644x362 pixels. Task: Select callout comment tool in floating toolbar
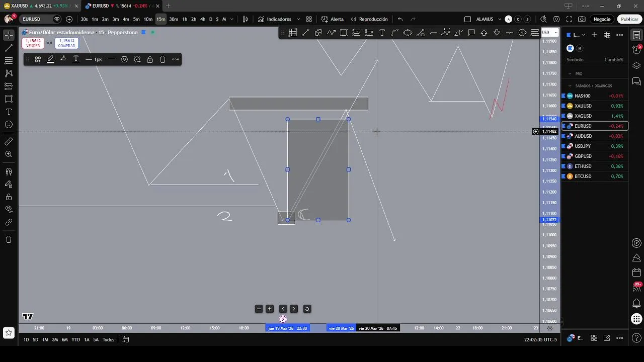[x=471, y=33]
